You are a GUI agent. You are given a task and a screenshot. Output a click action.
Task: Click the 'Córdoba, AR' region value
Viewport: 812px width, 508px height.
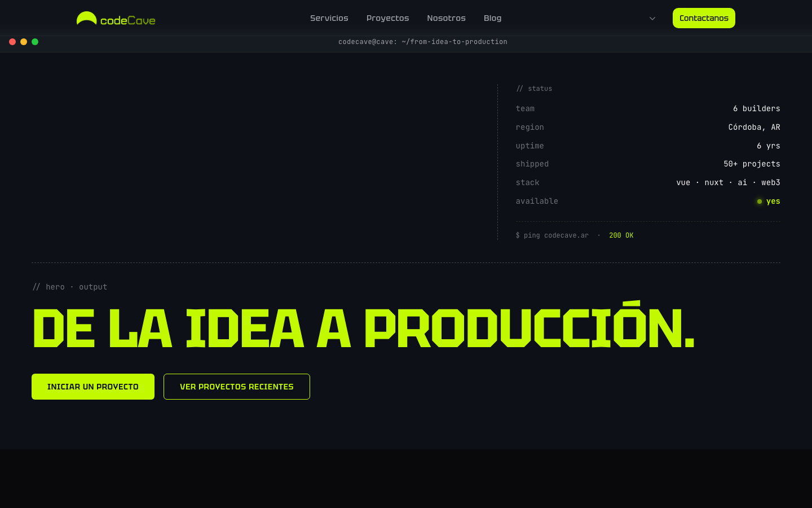tap(754, 127)
